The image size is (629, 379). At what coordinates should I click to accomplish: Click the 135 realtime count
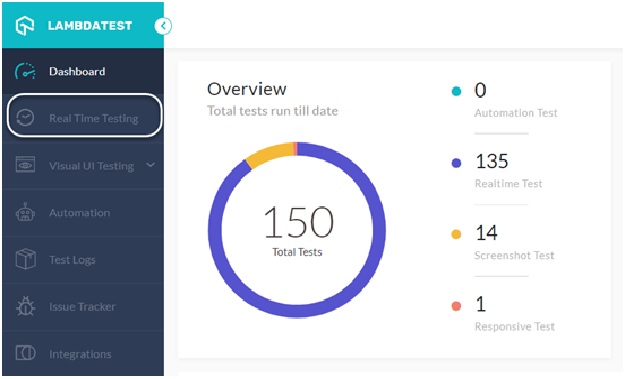click(x=492, y=161)
